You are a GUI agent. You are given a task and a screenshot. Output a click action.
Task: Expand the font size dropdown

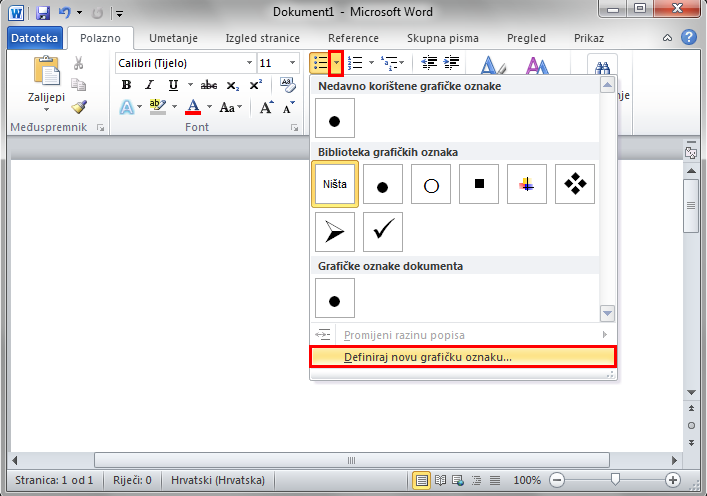292,63
